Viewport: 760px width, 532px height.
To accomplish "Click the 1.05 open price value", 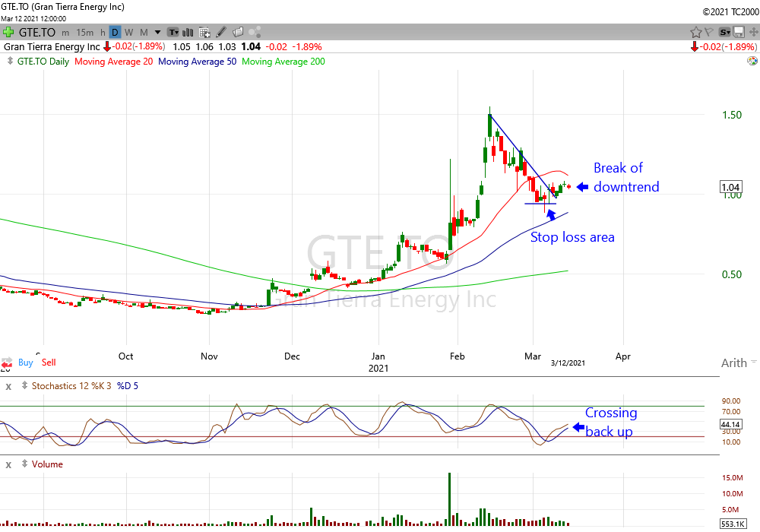I will click(182, 47).
